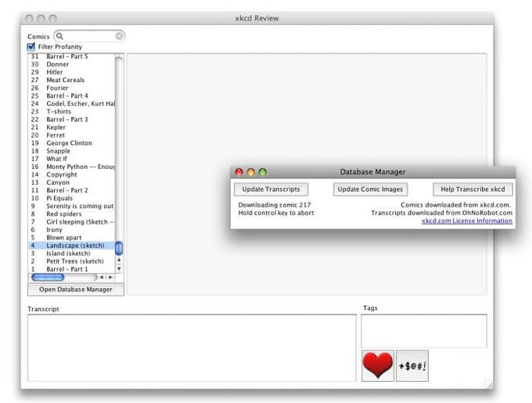This screenshot has width=532, height=403.
Task: Select comic 31 Barrel - Part 5
Action: pyautogui.click(x=72, y=56)
